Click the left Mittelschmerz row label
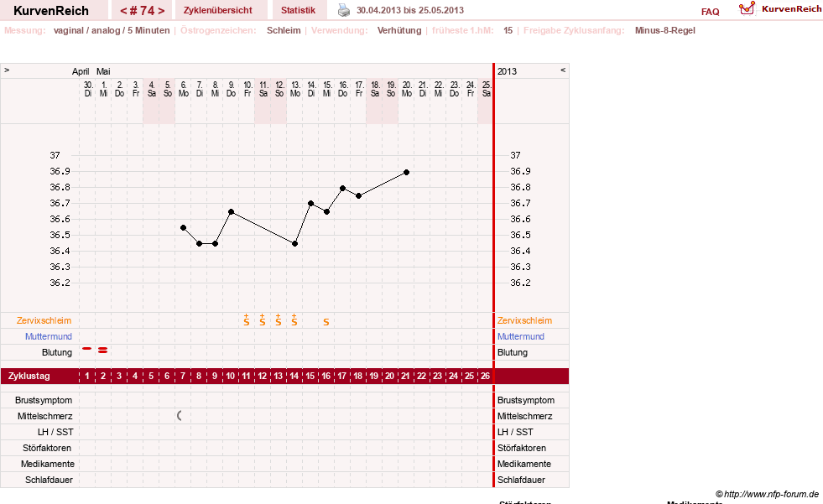The image size is (823, 504). (x=44, y=416)
